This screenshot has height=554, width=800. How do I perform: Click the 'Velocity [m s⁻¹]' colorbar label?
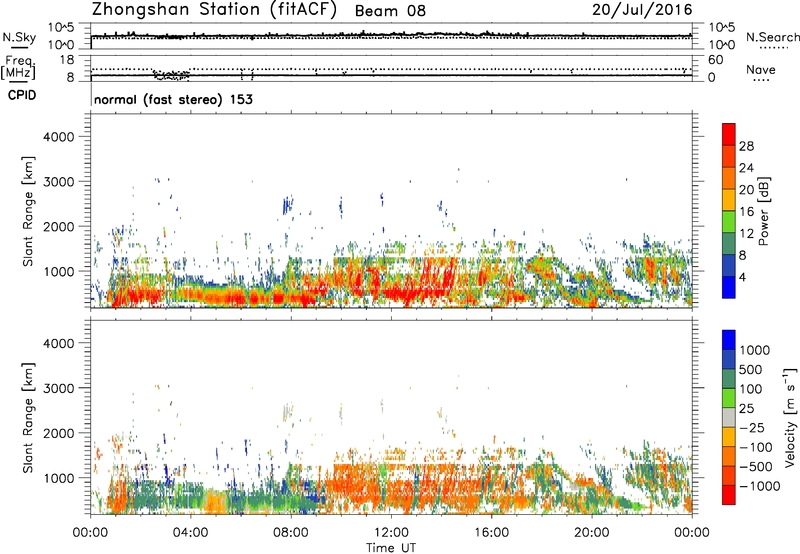click(x=790, y=417)
